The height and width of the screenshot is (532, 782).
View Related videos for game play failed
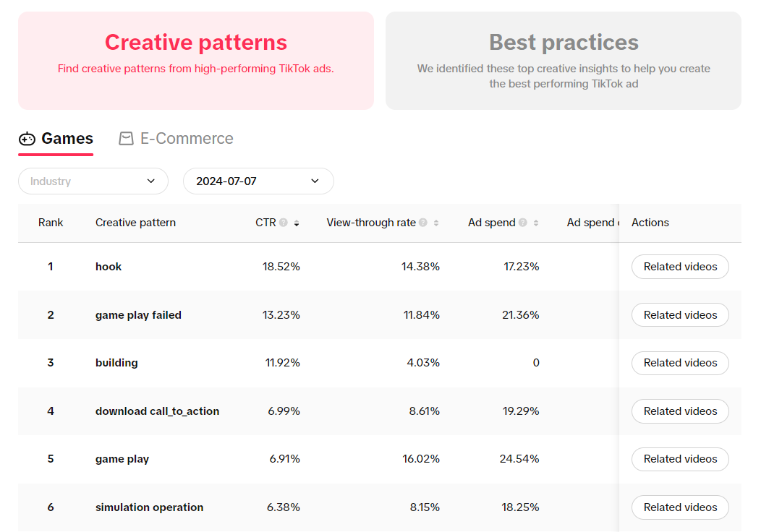click(680, 315)
